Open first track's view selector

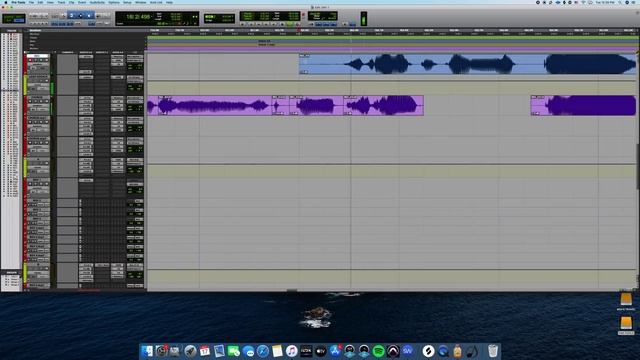coord(38,64)
